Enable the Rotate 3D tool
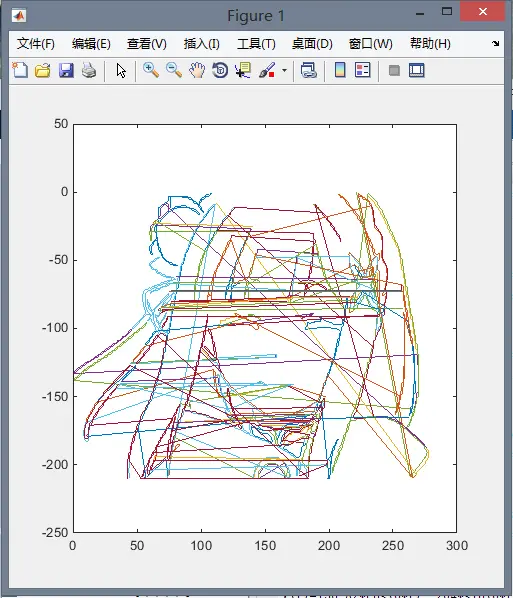The image size is (513, 598). (220, 71)
